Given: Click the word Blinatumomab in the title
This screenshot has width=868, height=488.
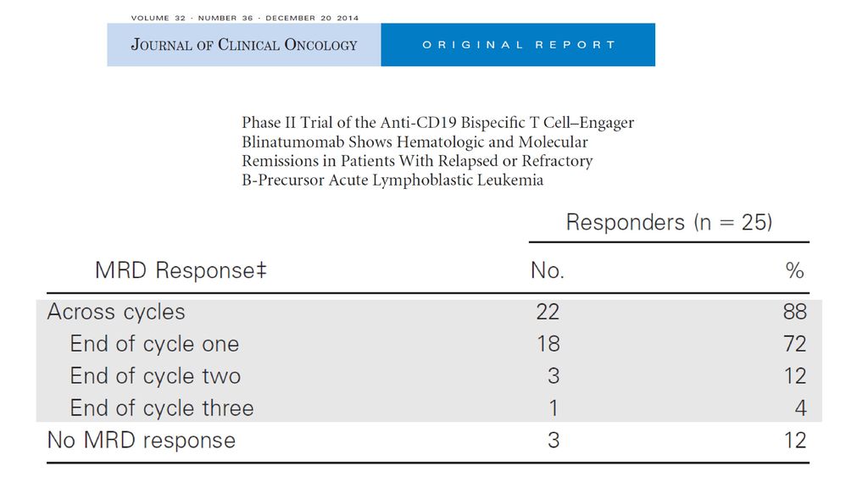Looking at the screenshot, I should click(292, 142).
